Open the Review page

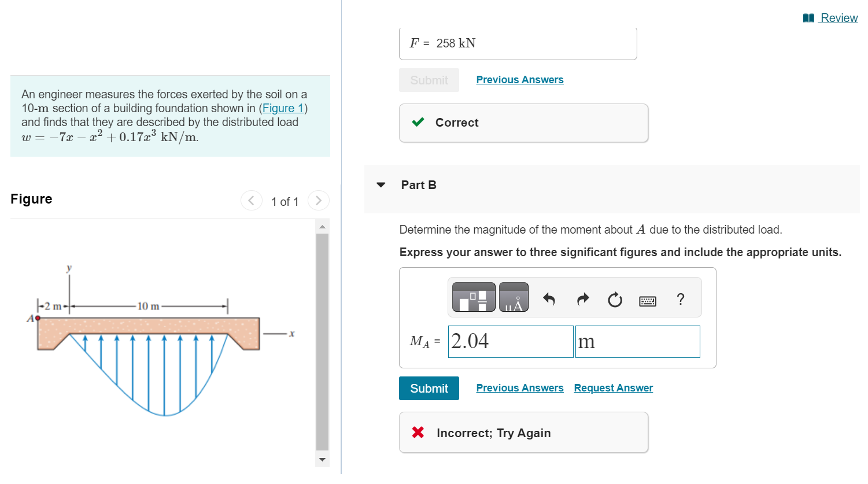(838, 18)
